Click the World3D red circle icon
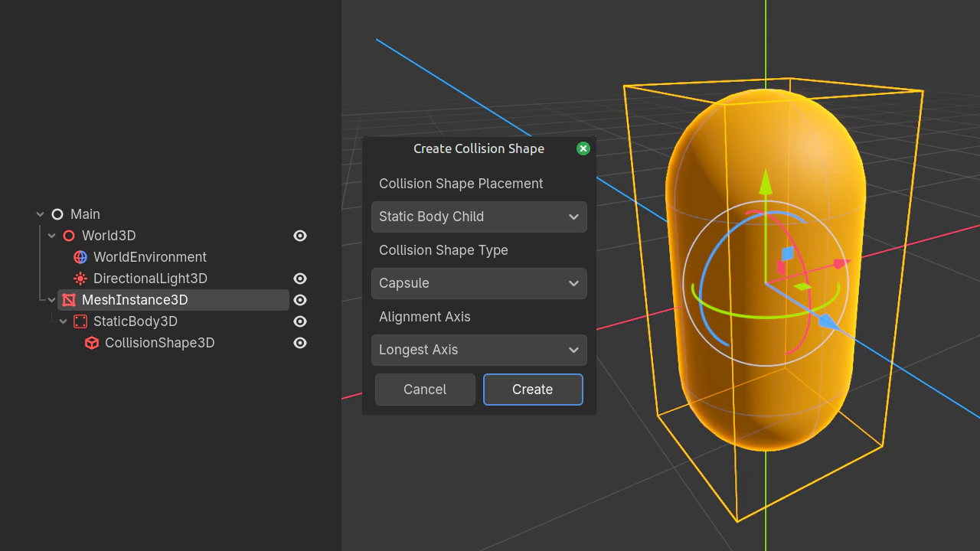This screenshot has width=980, height=551. point(69,236)
